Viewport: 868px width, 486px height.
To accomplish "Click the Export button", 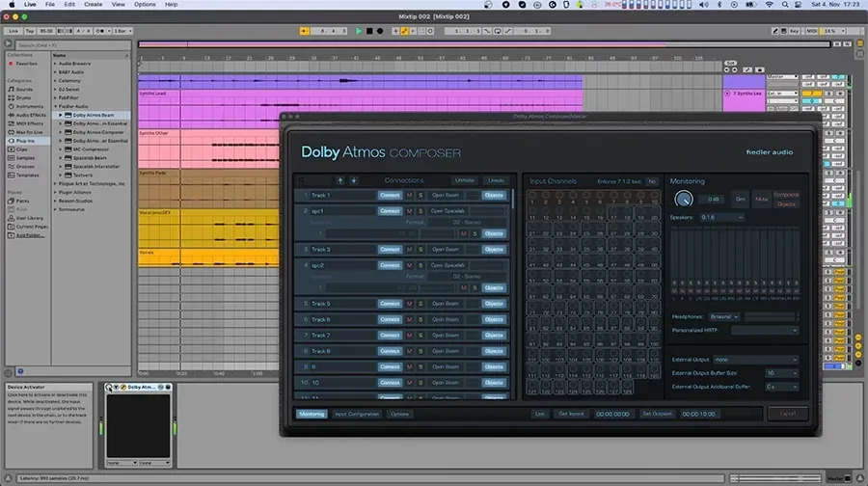I will click(788, 414).
